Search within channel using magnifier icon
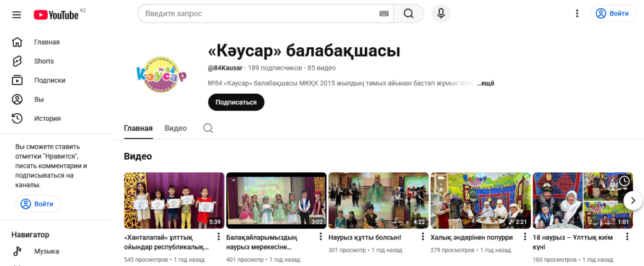 coord(208,128)
